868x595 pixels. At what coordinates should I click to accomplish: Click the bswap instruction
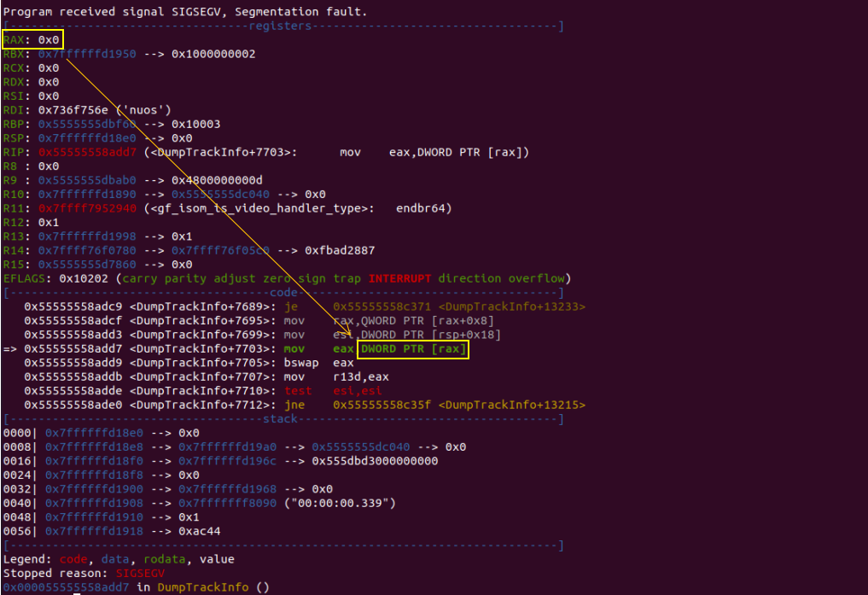click(x=301, y=363)
